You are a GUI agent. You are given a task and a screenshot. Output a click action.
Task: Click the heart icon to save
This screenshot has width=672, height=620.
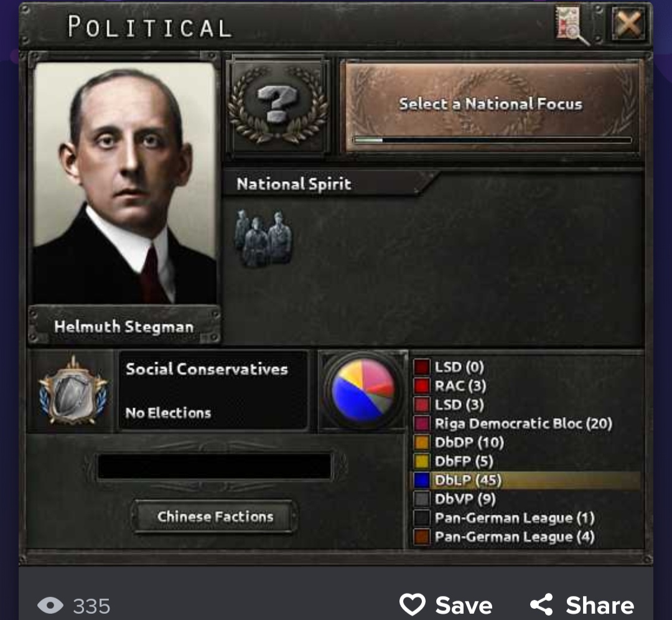[413, 604]
